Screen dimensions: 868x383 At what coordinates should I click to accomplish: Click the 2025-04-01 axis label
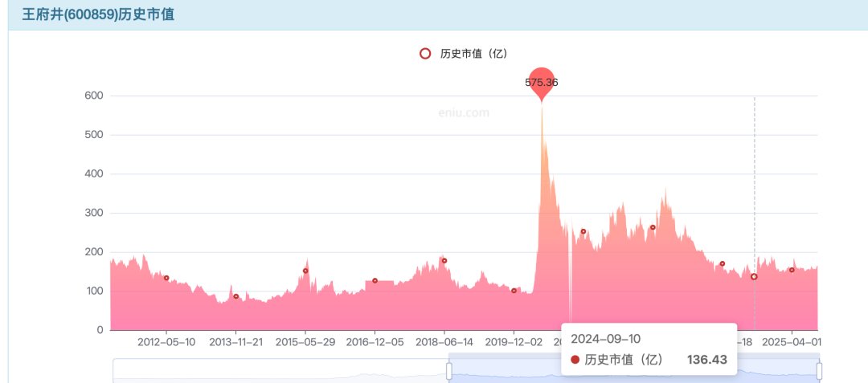click(x=792, y=342)
